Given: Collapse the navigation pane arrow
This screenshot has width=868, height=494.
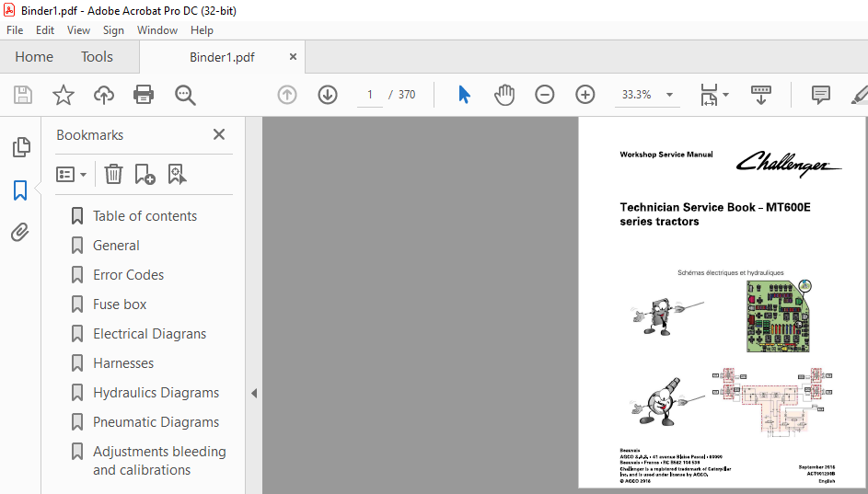Looking at the screenshot, I should pos(254,394).
